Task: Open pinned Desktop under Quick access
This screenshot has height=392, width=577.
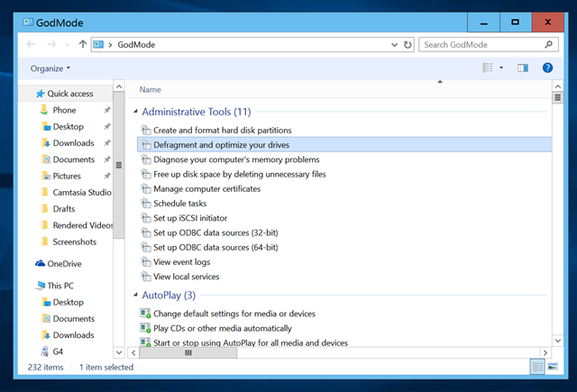Action: click(x=63, y=126)
